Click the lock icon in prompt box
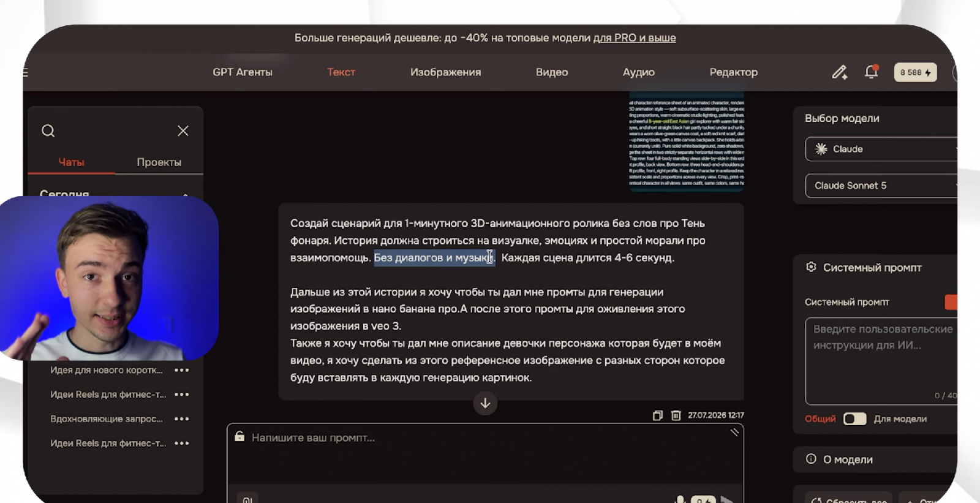Image resolution: width=980 pixels, height=503 pixels. point(239,437)
